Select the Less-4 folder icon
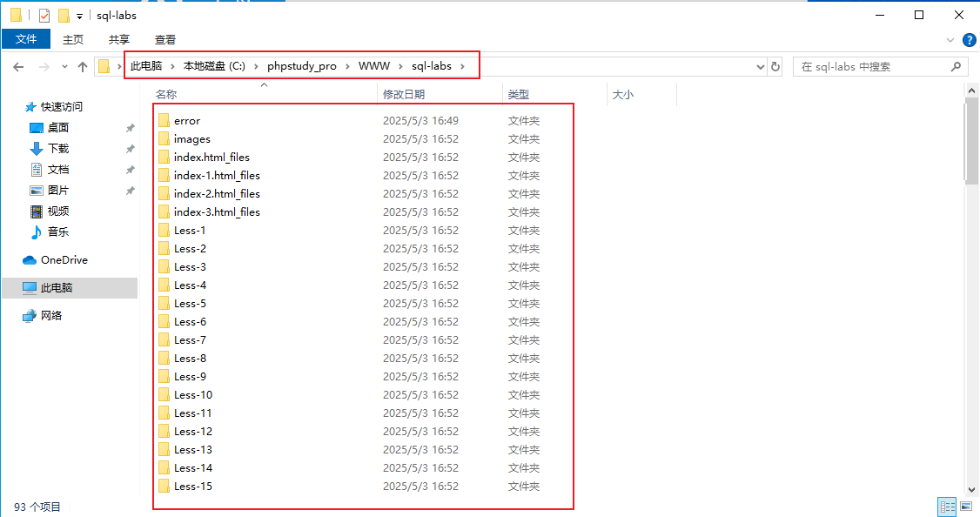The width and height of the screenshot is (980, 517). [x=164, y=285]
